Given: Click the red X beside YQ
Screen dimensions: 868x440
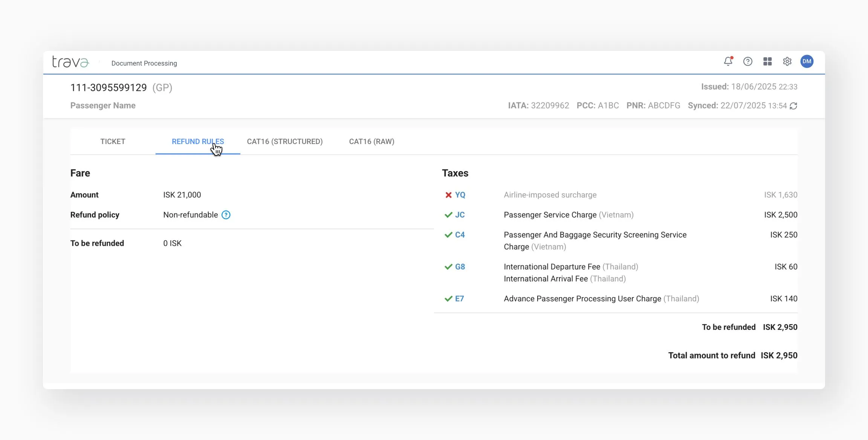Looking at the screenshot, I should pos(448,195).
